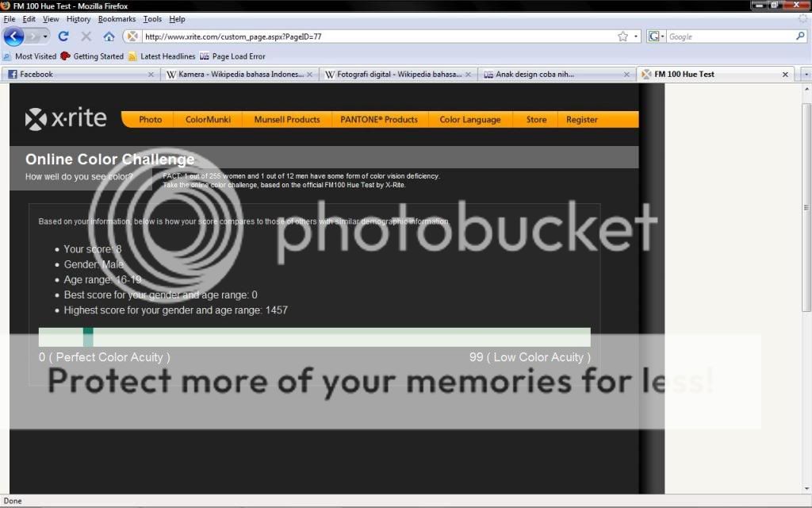Viewport: 812px width, 508px height.
Task: Go to the Home page
Action: 109,37
